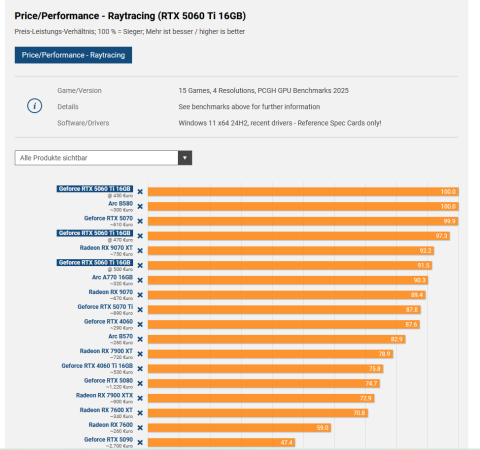The image size is (480, 450).
Task: Remove Geforce RTX 5070 Ti using its X icon
Action: click(x=140, y=310)
